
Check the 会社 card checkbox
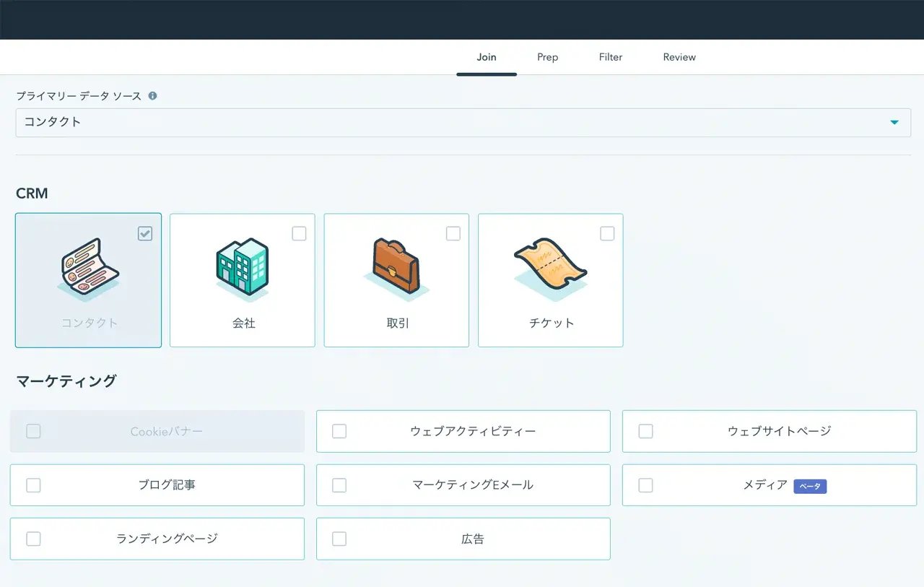point(299,233)
